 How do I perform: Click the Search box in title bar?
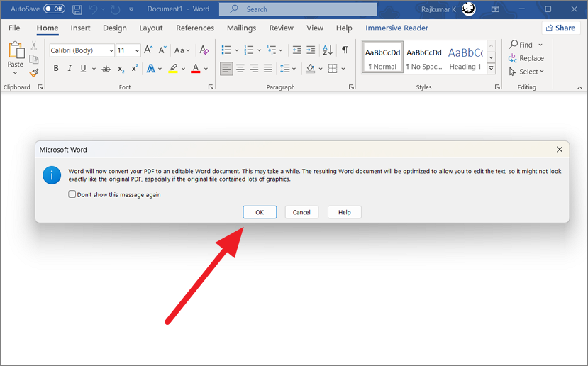(x=298, y=9)
